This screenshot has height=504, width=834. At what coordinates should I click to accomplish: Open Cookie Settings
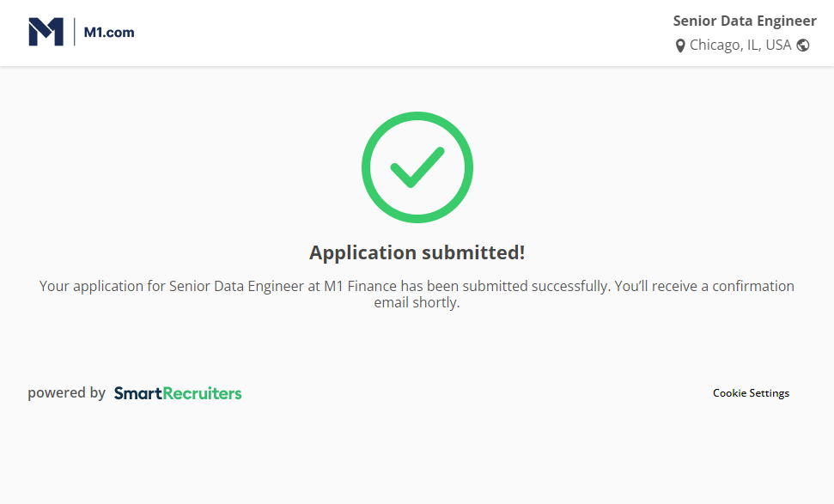click(x=751, y=393)
